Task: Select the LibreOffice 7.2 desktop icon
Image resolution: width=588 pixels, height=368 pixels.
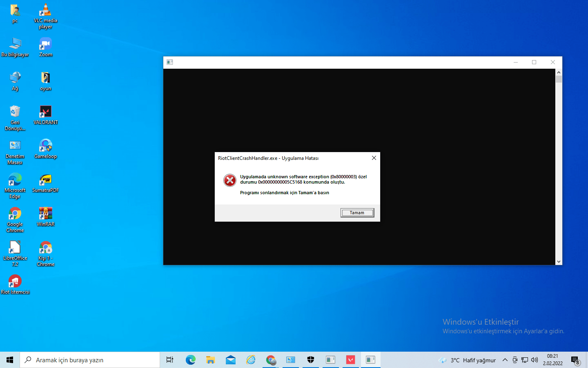Action: pos(15,254)
